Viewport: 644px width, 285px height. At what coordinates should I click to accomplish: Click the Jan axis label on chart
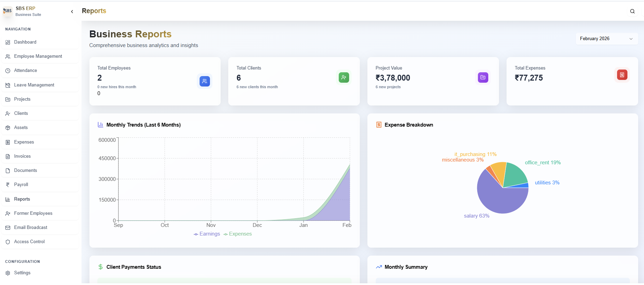coord(304,225)
